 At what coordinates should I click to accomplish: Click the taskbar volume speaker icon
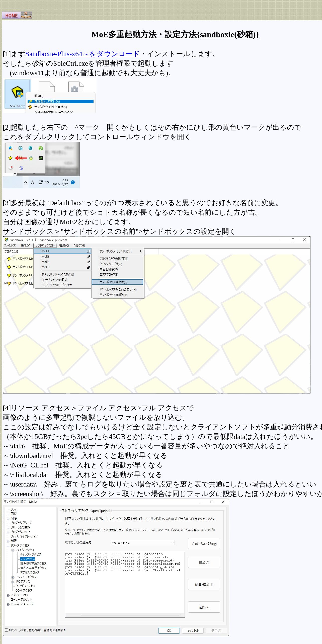pos(46,182)
